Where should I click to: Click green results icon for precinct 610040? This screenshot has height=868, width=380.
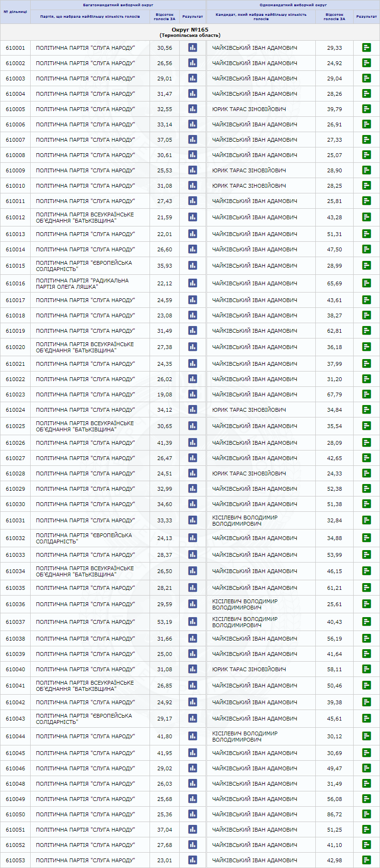(x=367, y=669)
